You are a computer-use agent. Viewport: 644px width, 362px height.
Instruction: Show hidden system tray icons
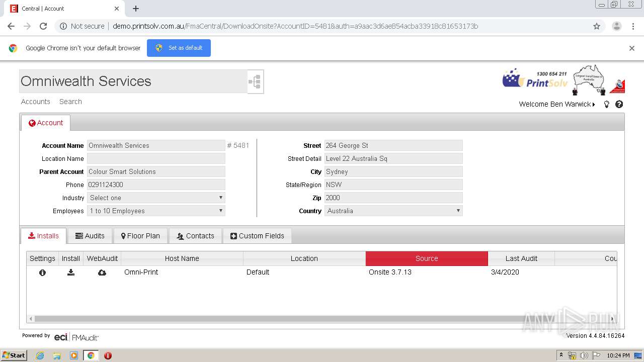(x=561, y=355)
